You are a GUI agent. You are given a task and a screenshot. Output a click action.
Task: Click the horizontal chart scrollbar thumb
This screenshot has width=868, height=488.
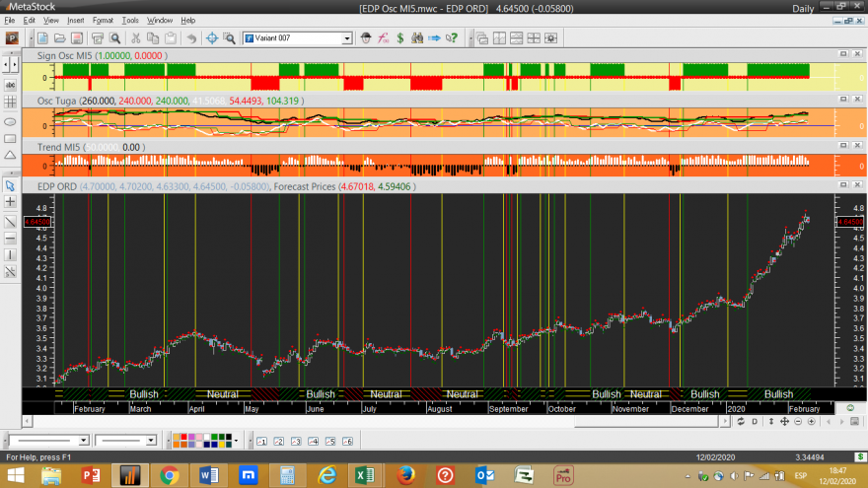646,422
